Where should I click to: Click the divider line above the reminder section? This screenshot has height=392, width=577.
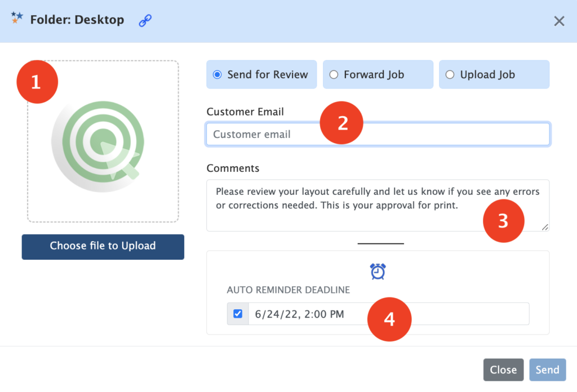[x=380, y=242]
